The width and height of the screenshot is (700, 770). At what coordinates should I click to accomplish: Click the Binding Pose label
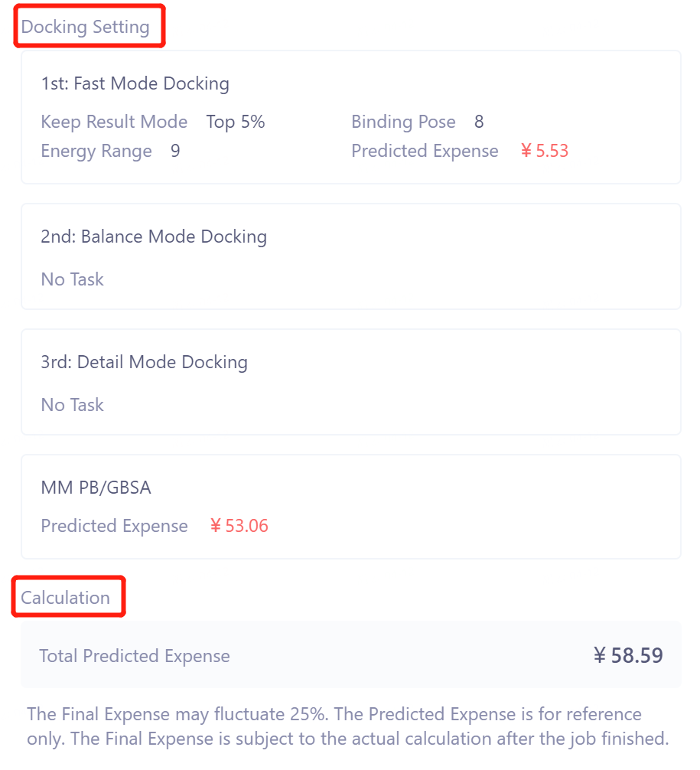403,122
